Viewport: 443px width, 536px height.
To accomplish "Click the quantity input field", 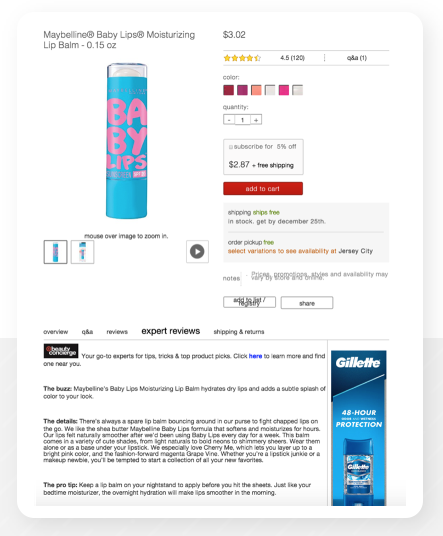I will pos(242,120).
